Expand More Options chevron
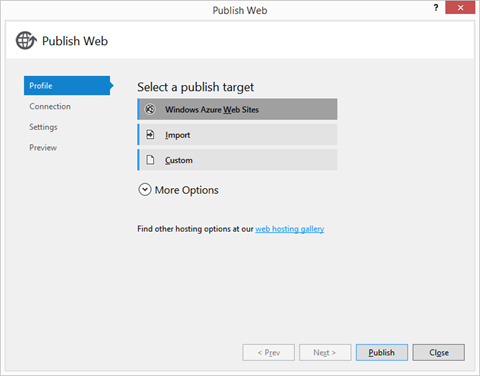This screenshot has width=480, height=376. pos(145,190)
